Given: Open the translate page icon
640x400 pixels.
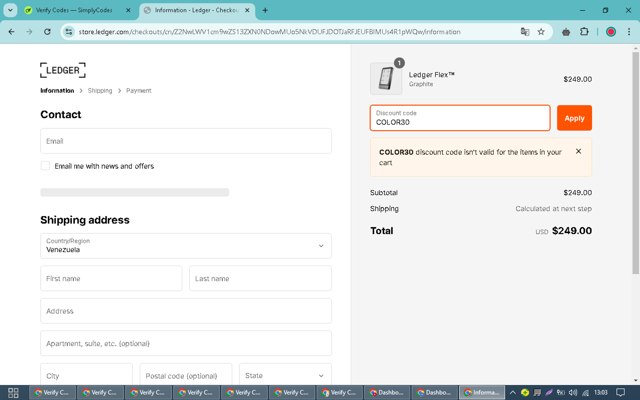Looking at the screenshot, I should (x=525, y=32).
